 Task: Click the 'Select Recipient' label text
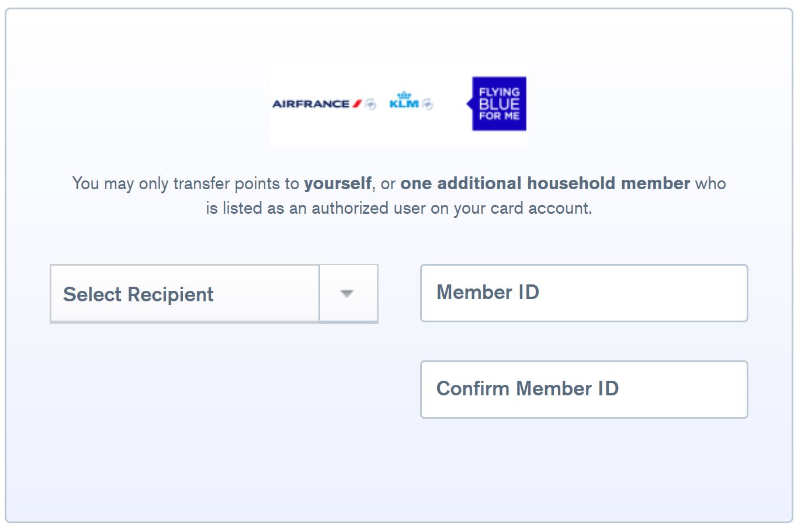(138, 294)
